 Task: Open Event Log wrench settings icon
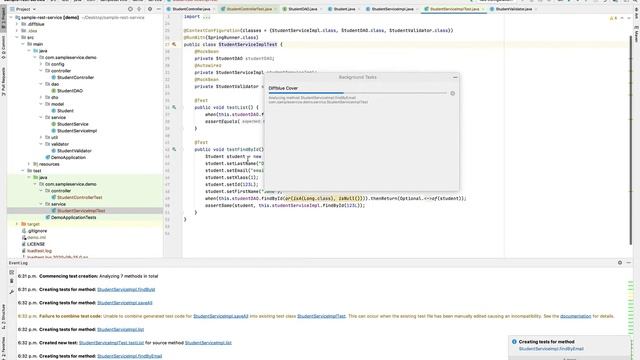(11, 292)
